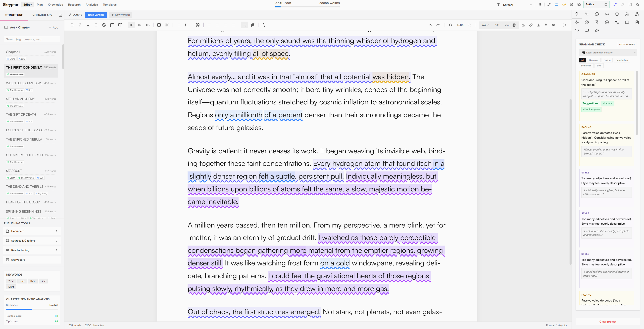Image resolution: width=644 pixels, height=329 pixels.
Task: Collapse the sidebar with the panel icon
Action: coord(61,15)
